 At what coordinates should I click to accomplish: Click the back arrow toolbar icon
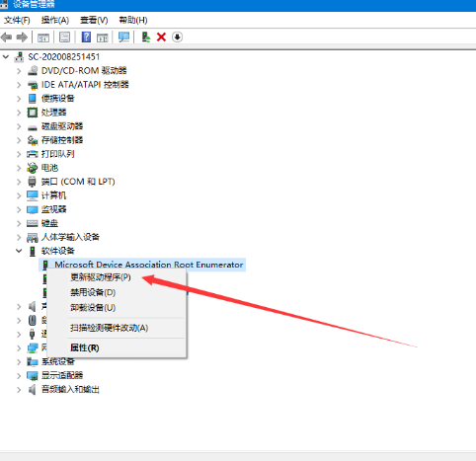[x=7, y=37]
